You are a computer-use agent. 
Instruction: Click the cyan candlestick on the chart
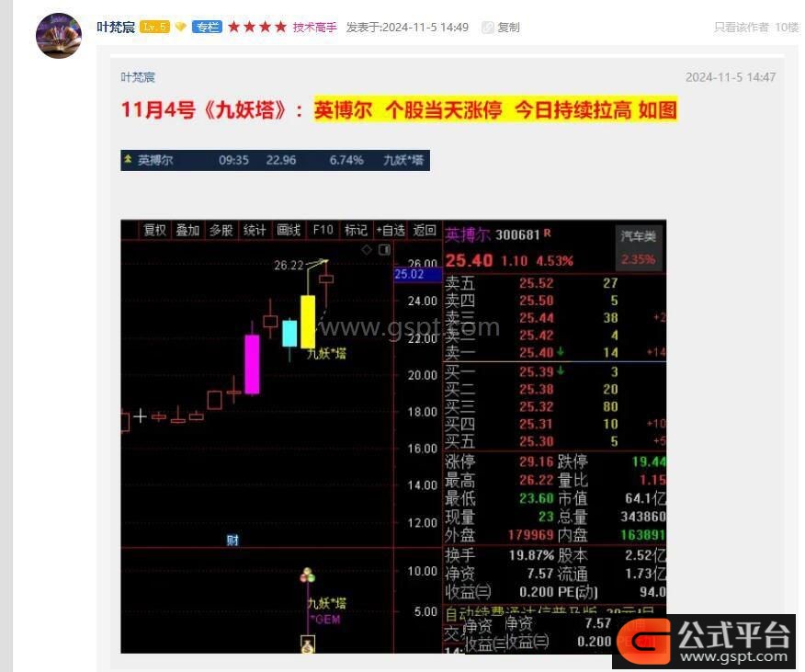click(289, 333)
